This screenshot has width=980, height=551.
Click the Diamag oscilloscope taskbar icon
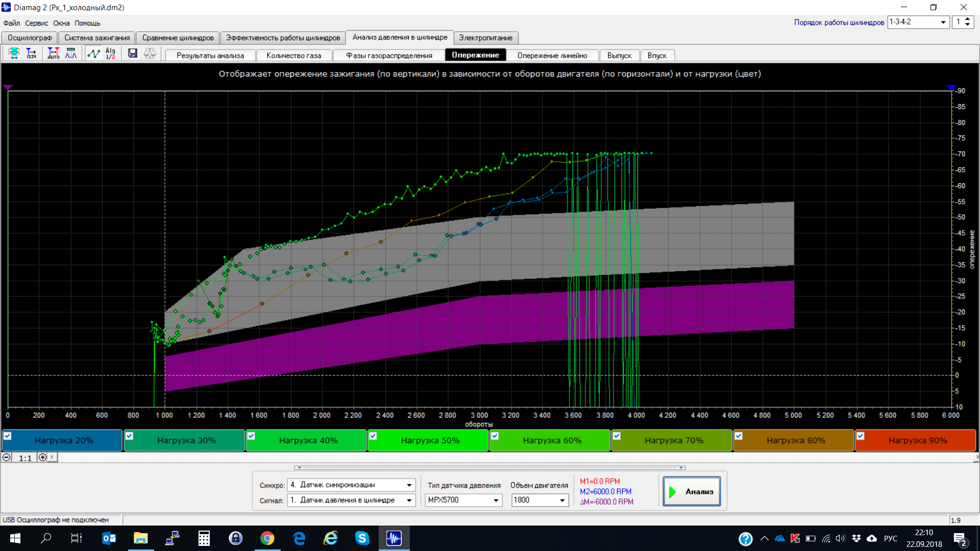[x=394, y=538]
